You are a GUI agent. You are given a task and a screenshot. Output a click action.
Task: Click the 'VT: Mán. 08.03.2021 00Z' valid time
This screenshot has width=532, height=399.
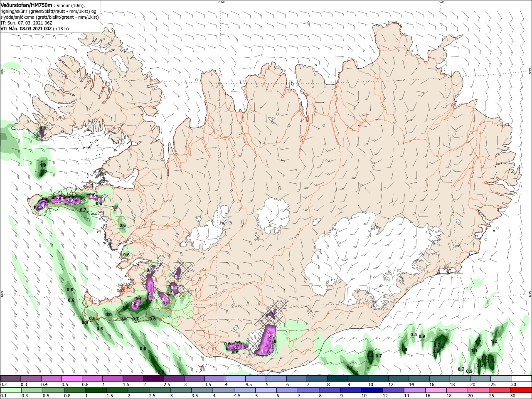pos(26,29)
